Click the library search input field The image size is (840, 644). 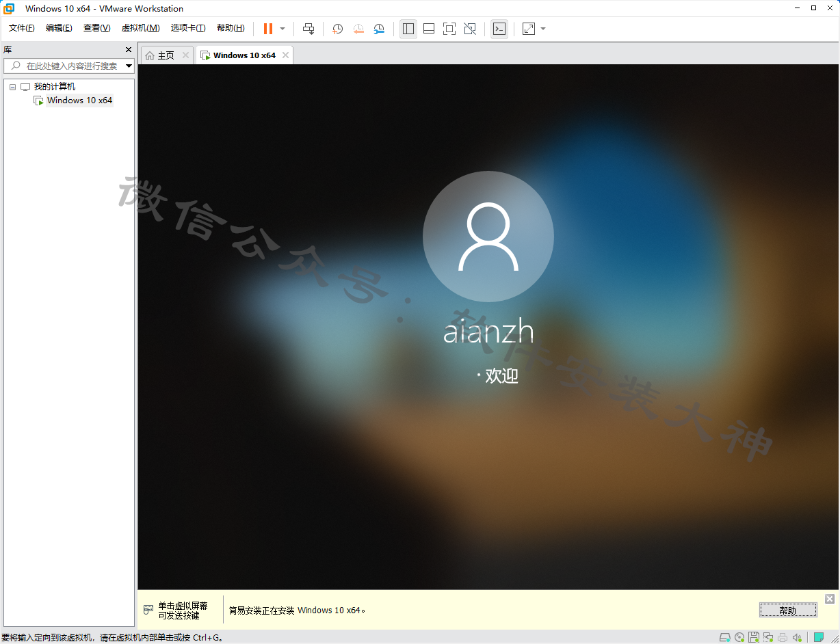coord(68,66)
